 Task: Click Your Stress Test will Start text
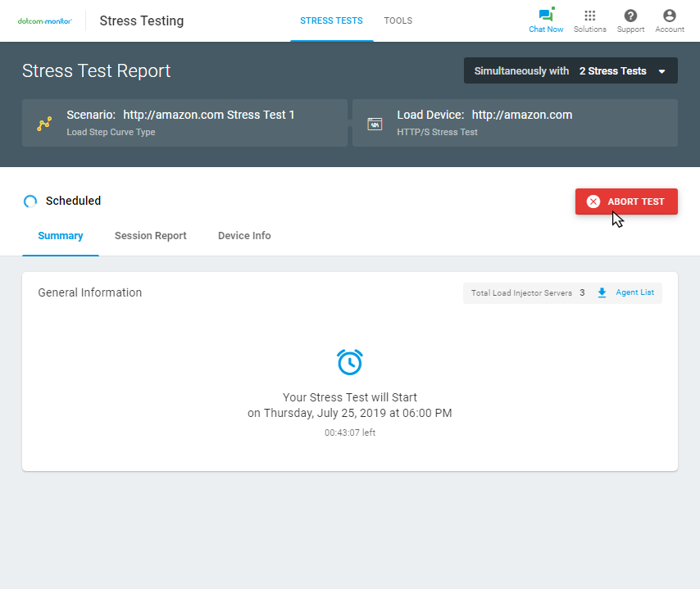point(350,397)
